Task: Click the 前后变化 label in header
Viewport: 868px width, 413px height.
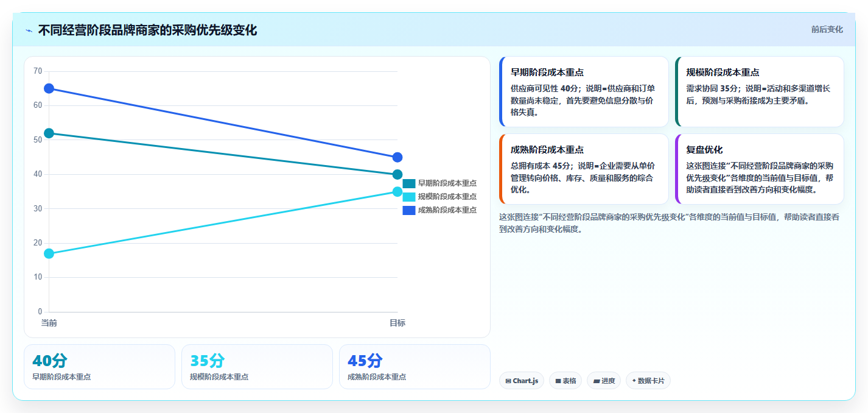Action: pos(827,29)
